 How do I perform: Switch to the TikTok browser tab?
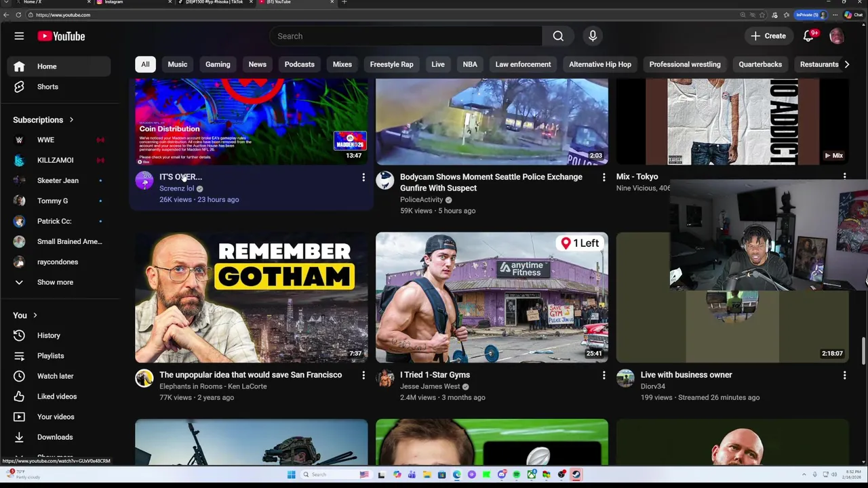[214, 3]
